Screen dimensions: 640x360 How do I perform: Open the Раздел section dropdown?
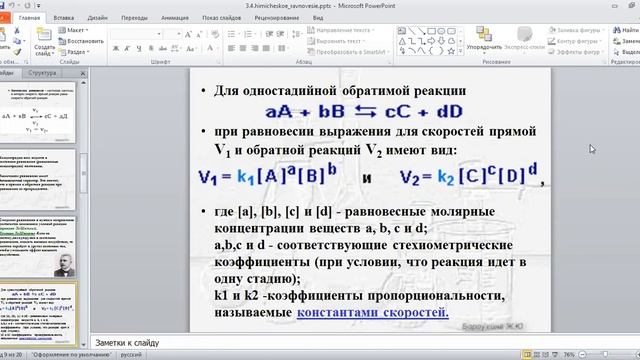pos(74,52)
